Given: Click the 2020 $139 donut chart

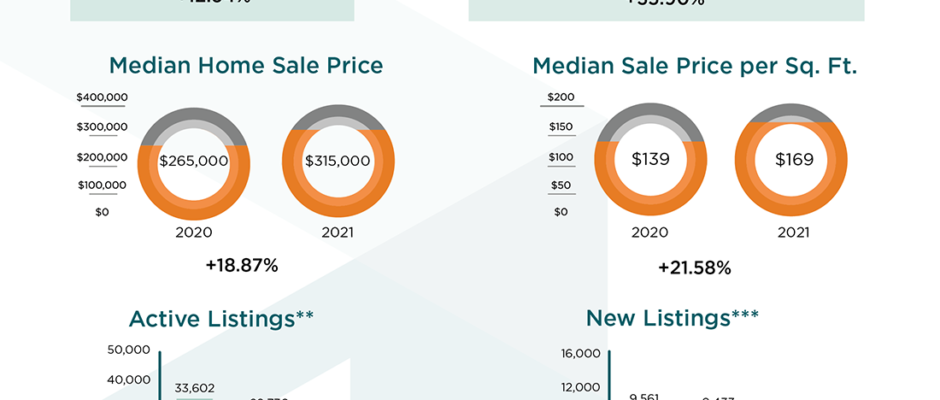Looking at the screenshot, I should click(x=650, y=160).
